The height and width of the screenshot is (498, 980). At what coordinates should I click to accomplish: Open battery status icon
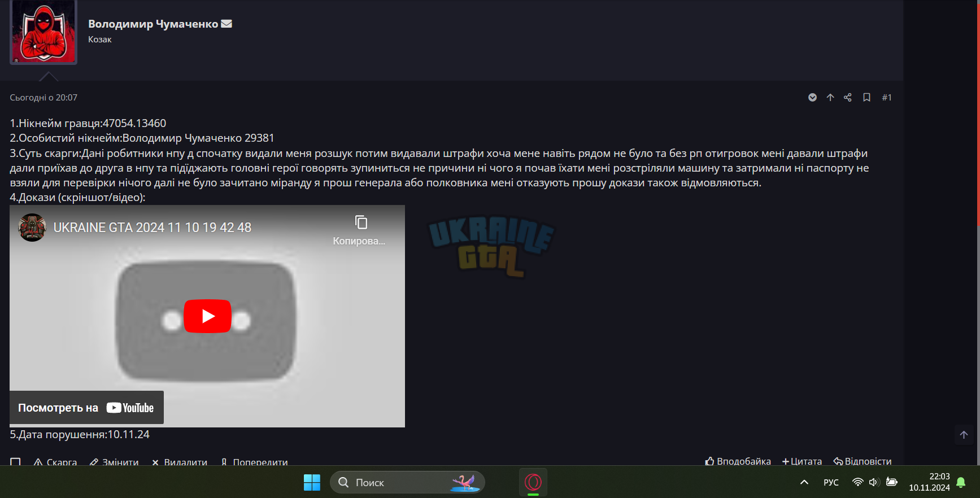point(892,482)
